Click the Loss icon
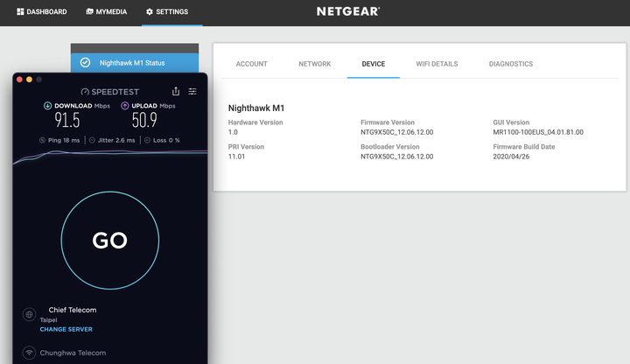 [148, 140]
